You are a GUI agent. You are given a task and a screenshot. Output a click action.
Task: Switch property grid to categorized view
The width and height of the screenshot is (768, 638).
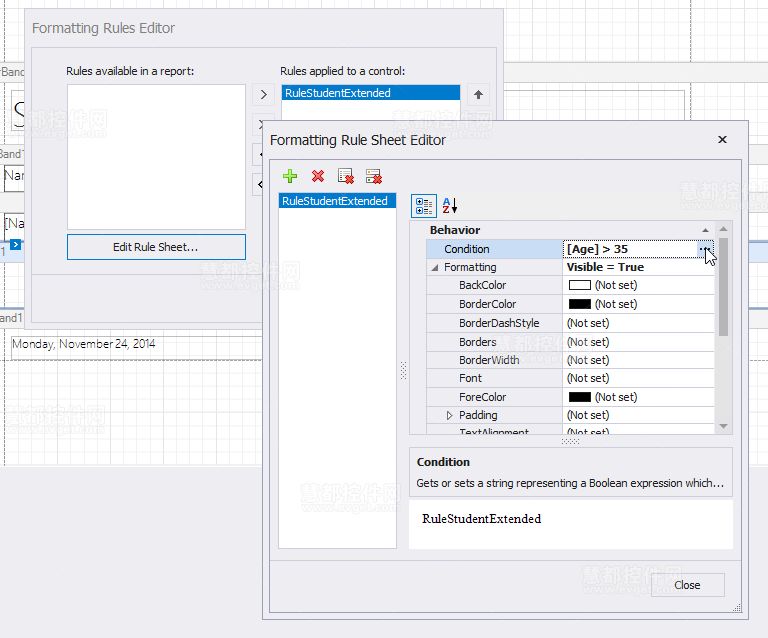click(x=424, y=206)
